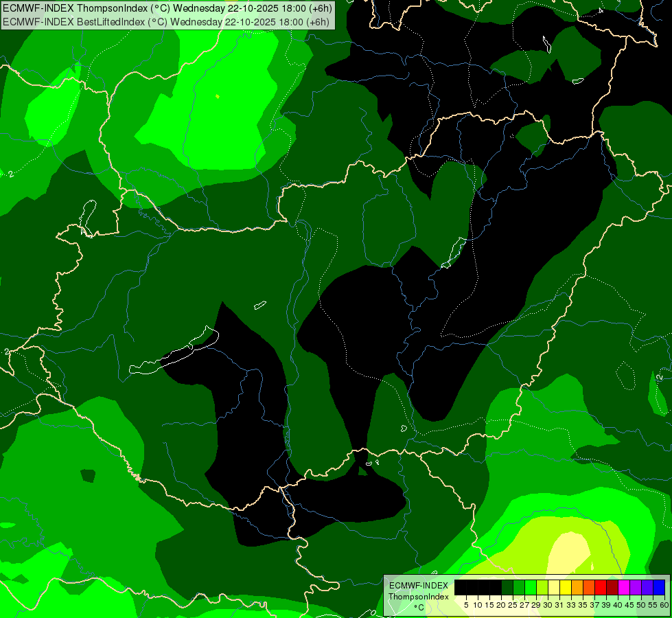Click the legend tick label 60
The image size is (672, 618).
coord(664,605)
